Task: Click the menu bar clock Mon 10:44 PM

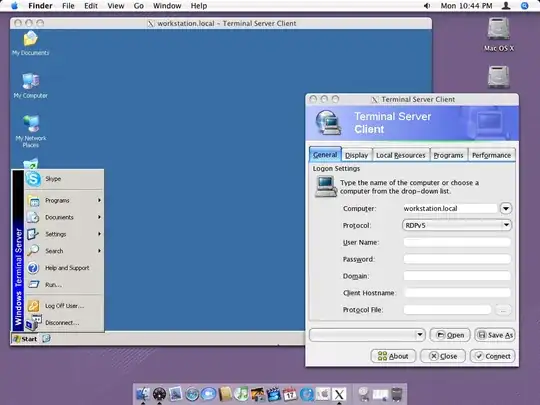Action: click(466, 6)
